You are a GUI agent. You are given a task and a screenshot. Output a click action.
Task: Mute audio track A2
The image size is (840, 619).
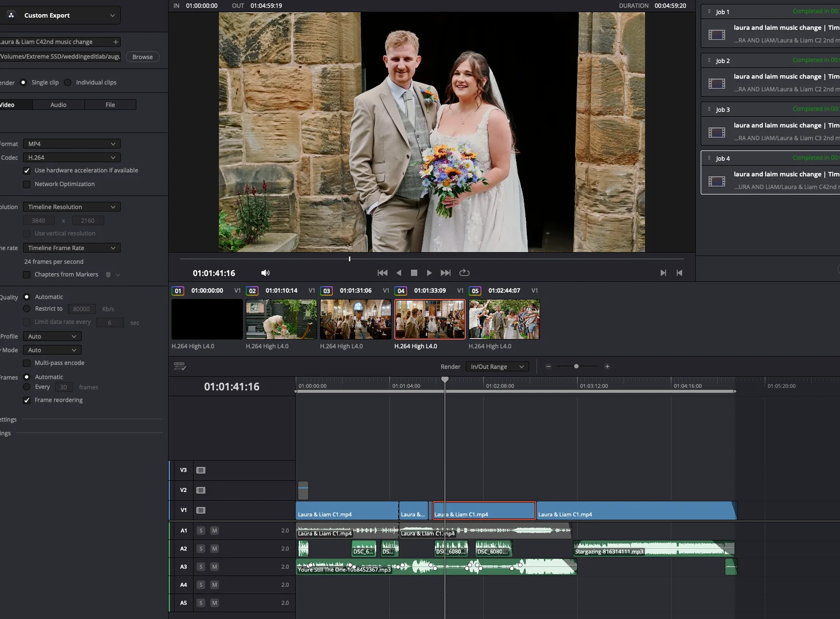coord(215,549)
